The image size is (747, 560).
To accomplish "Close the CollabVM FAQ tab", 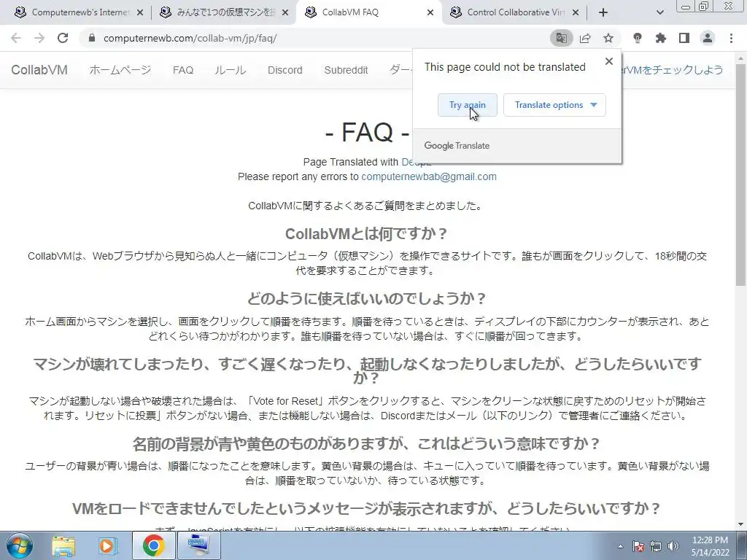I will coord(430,12).
